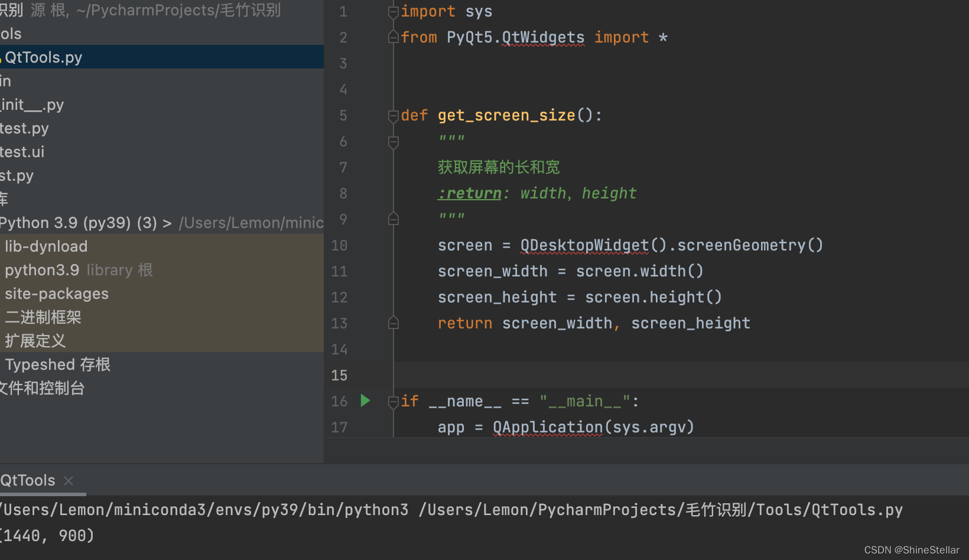Collapse the if __name__ block fold marker
Image resolution: width=969 pixels, height=560 pixels.
pyautogui.click(x=394, y=402)
